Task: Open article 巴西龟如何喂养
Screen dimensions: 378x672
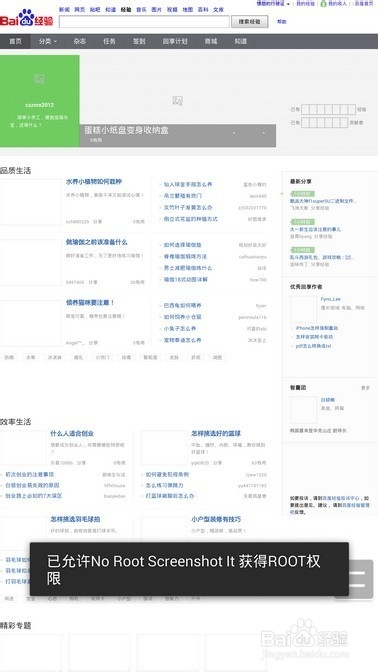Action: coord(183,306)
